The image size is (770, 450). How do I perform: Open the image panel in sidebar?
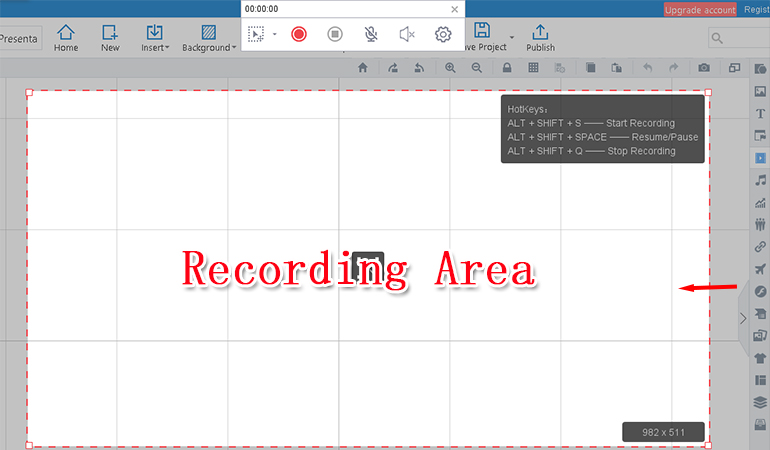[x=760, y=91]
